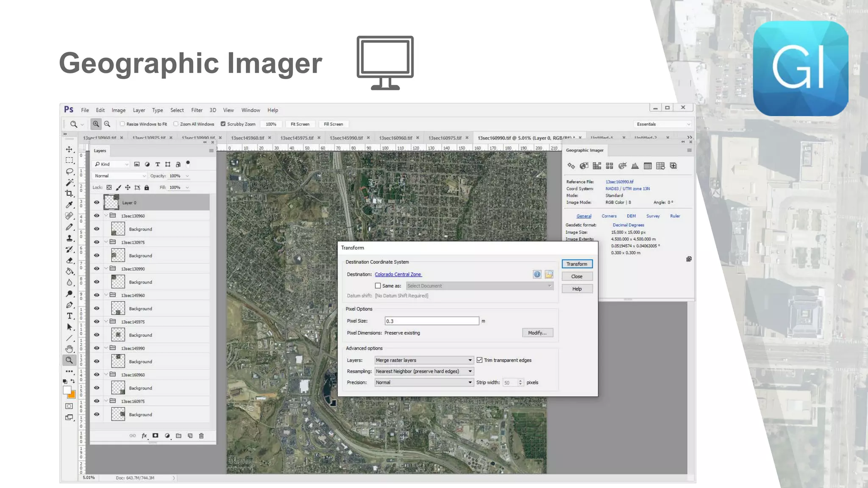Check the Same as checkbox

pos(378,286)
